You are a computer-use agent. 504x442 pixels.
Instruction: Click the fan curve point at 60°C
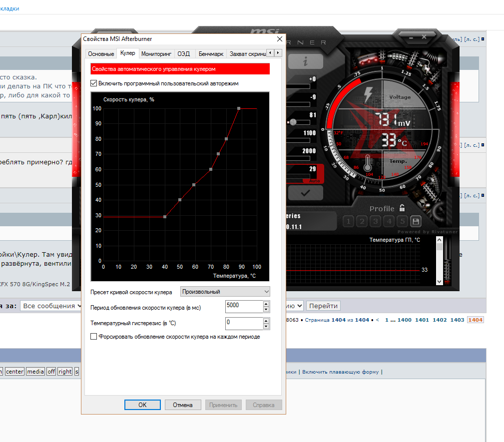194,185
